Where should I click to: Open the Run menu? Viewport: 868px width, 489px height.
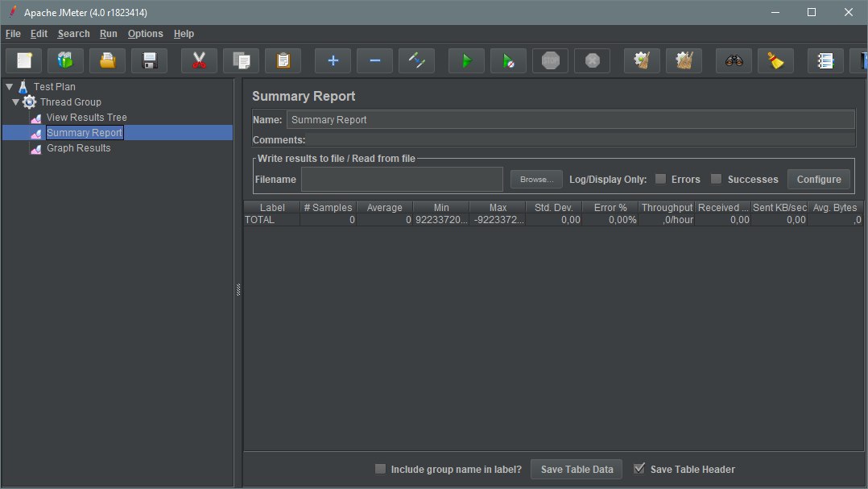[x=109, y=34]
